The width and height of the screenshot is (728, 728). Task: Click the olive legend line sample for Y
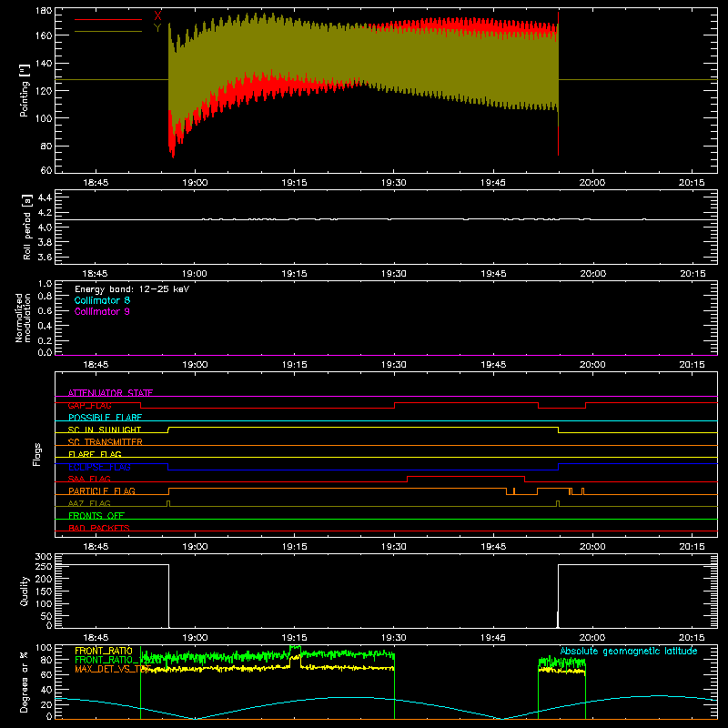point(108,32)
